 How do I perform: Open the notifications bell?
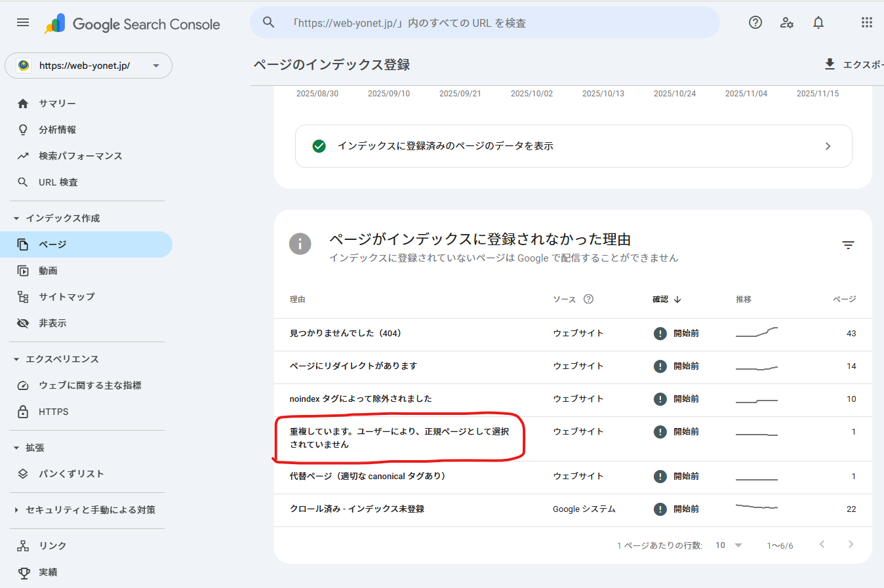click(x=818, y=22)
